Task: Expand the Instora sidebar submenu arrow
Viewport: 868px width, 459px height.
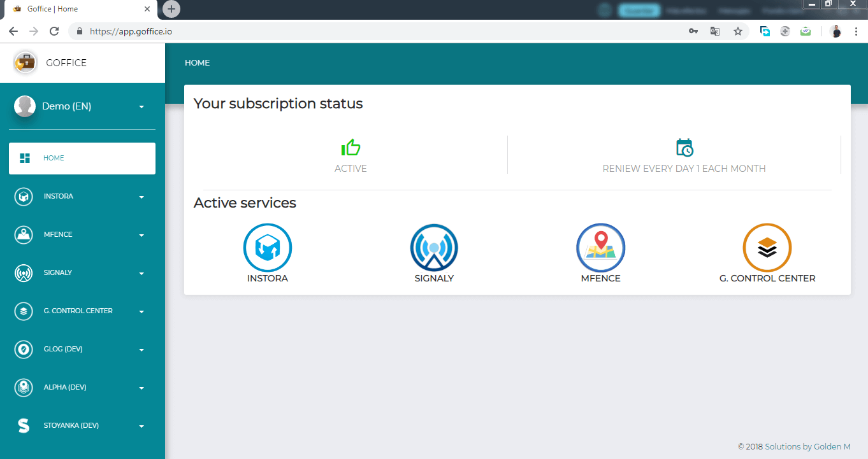Action: pos(141,197)
